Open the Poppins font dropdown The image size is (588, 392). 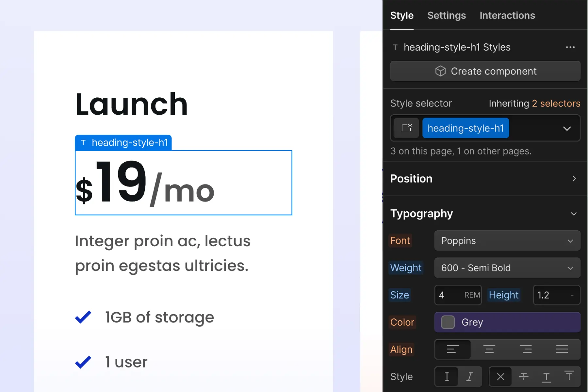[x=507, y=241]
